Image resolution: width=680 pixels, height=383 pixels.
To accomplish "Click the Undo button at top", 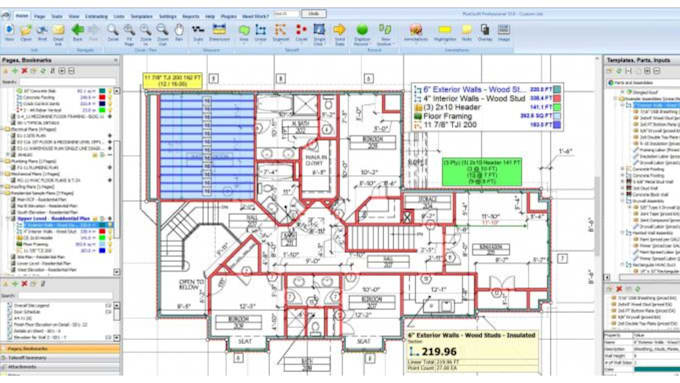I will pos(313,14).
